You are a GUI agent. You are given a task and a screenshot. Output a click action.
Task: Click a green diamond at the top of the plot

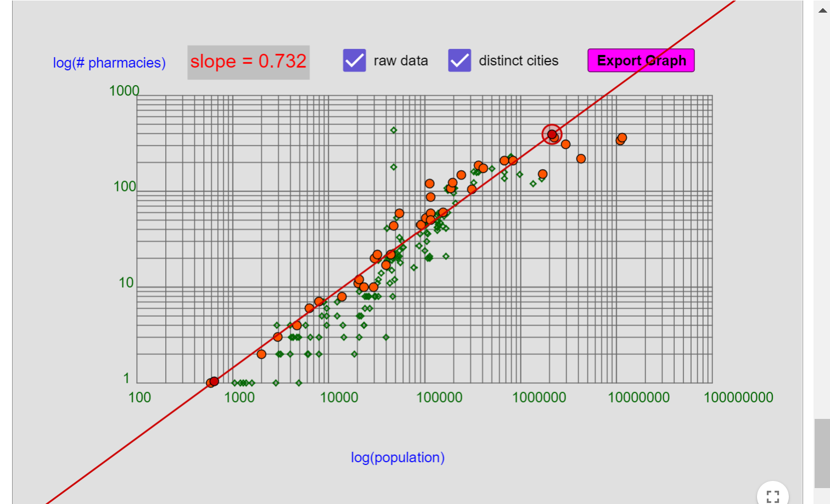[x=394, y=131]
